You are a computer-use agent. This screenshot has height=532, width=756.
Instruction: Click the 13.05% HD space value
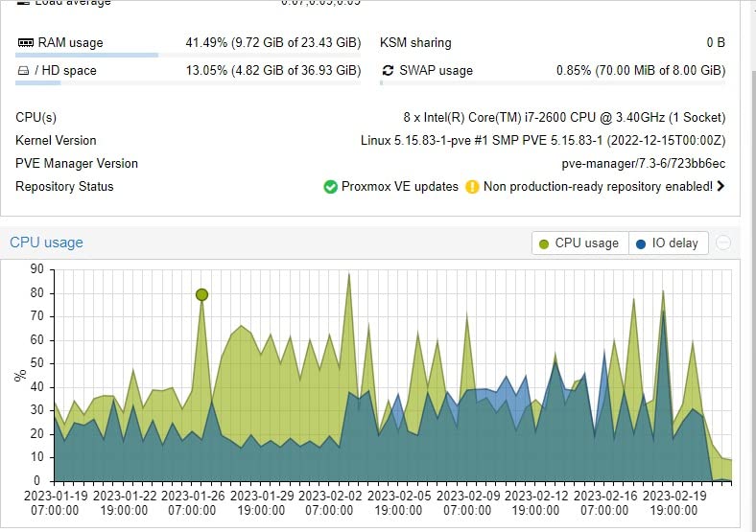click(273, 70)
